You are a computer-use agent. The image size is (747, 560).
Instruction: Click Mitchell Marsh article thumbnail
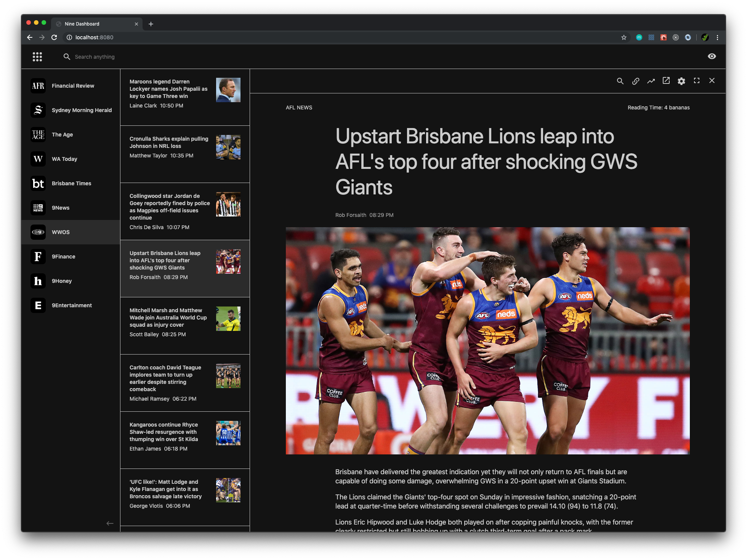click(228, 319)
